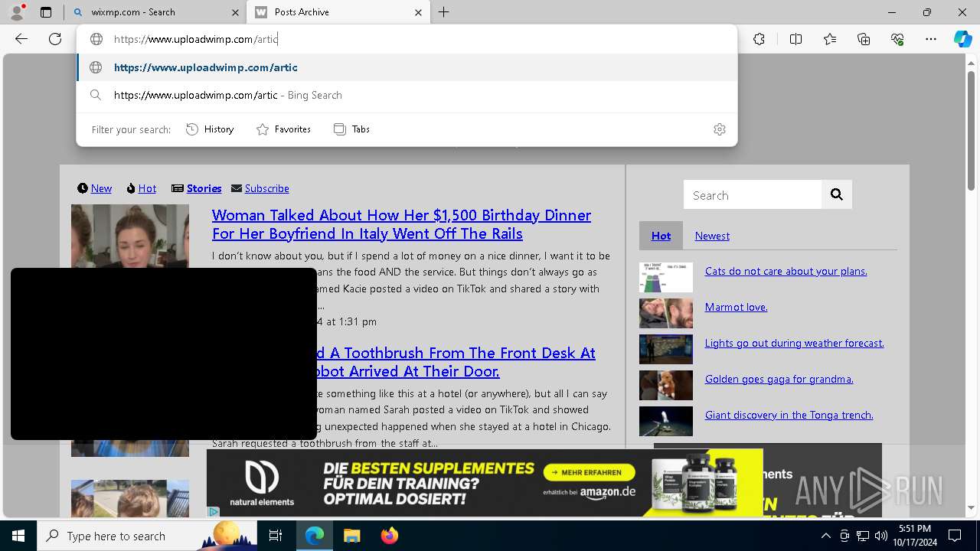This screenshot has height=551, width=980.
Task: Select the Newest sidebar tab
Action: [712, 236]
